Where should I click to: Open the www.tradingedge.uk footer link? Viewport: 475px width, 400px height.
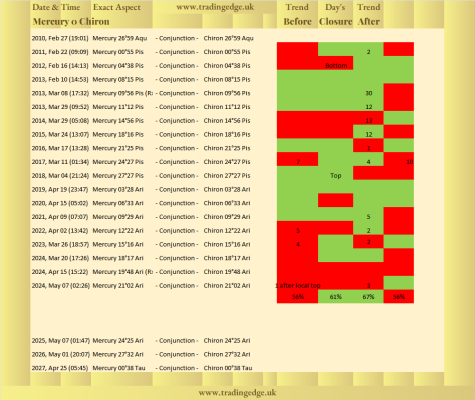pos(237,392)
